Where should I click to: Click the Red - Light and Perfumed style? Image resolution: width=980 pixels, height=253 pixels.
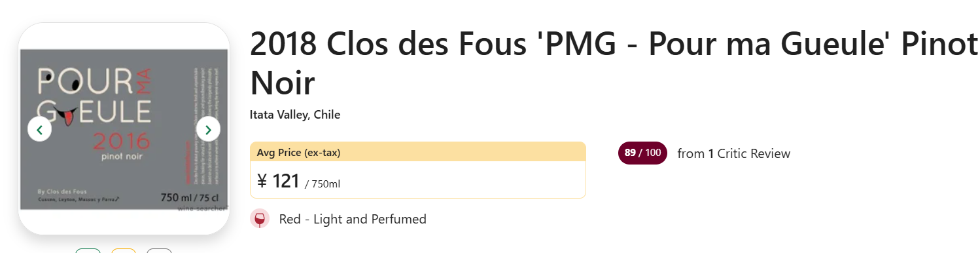[x=353, y=219]
